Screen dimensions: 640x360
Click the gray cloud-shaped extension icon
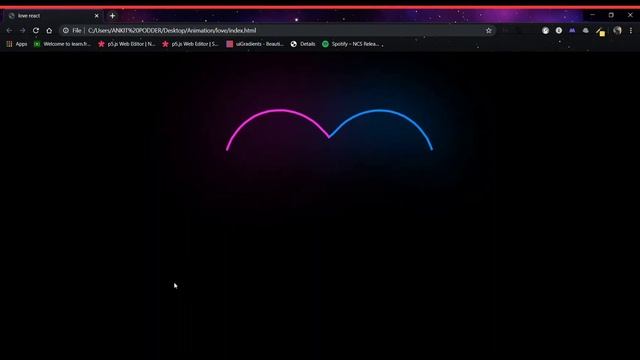[586, 30]
